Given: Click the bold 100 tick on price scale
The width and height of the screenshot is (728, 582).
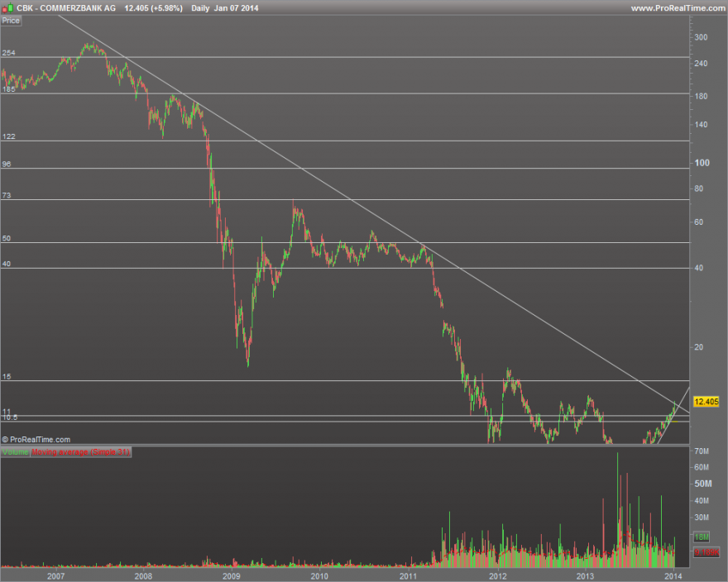Looking at the screenshot, I should point(702,163).
